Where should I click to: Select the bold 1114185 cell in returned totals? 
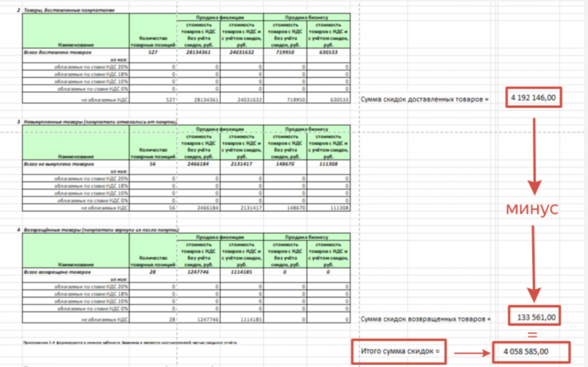242,271
